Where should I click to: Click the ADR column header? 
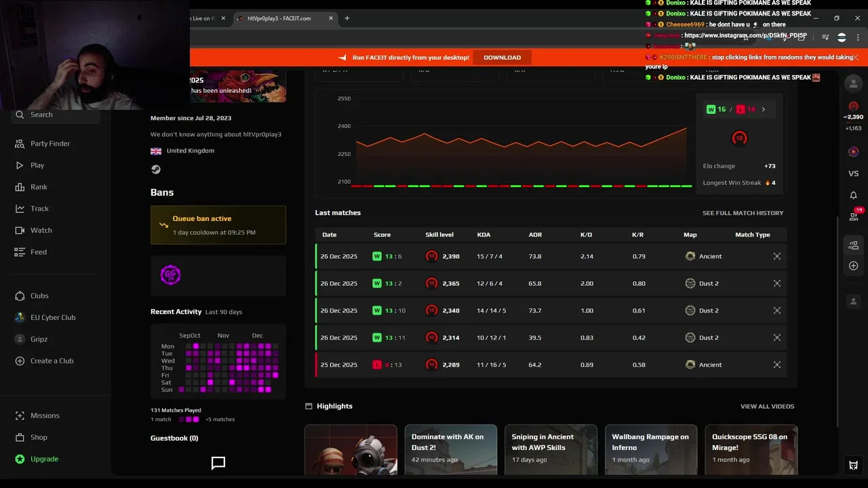click(535, 235)
